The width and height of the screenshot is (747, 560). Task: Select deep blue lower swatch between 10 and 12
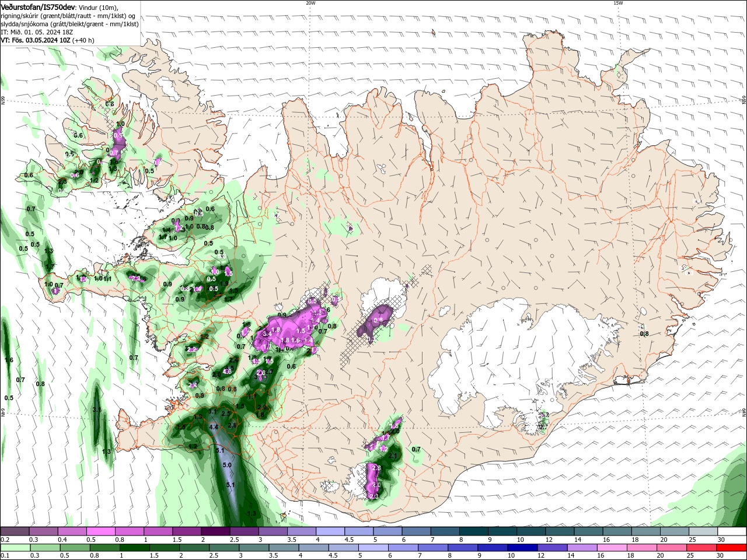(x=522, y=548)
